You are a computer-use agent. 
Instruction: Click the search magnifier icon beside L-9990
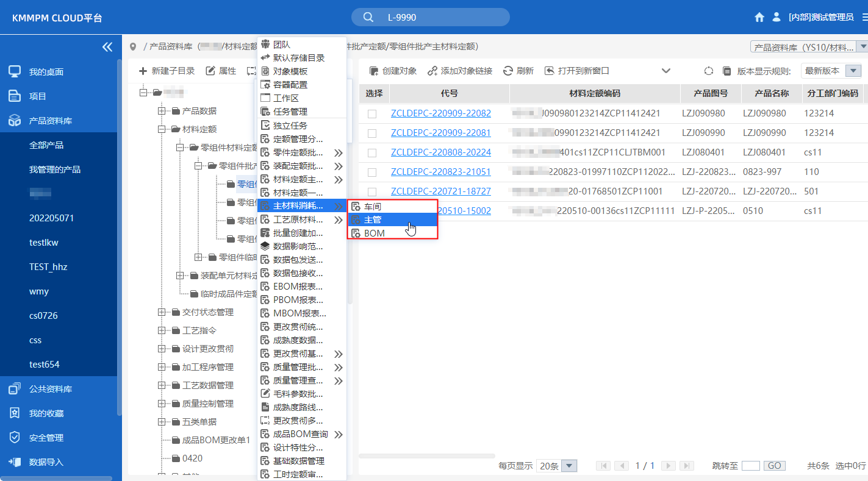[x=367, y=16]
